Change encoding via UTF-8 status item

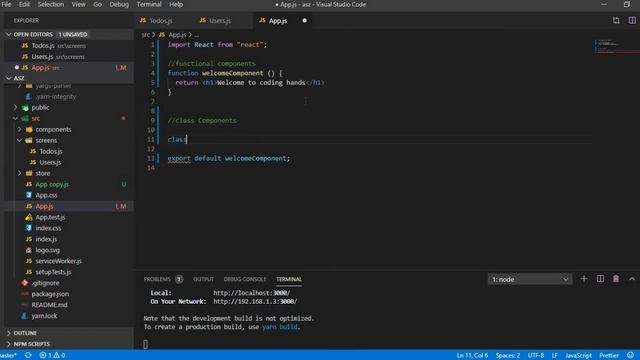(x=536, y=356)
